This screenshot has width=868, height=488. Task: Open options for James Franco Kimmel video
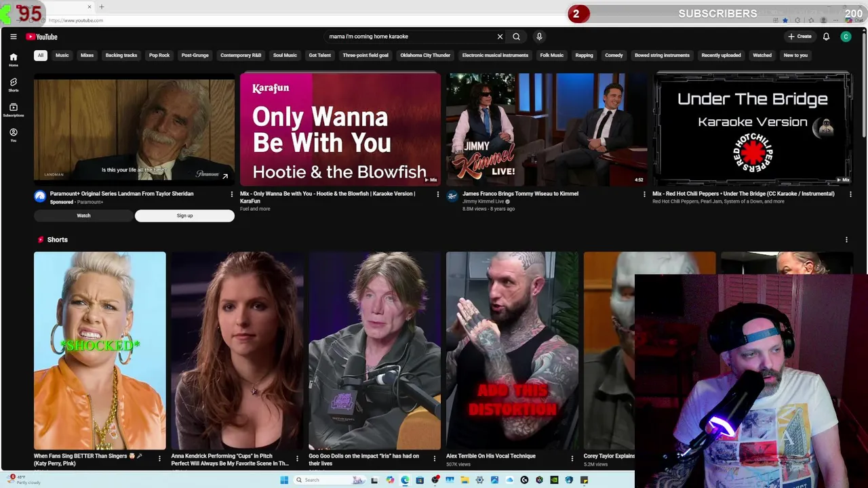pos(644,194)
